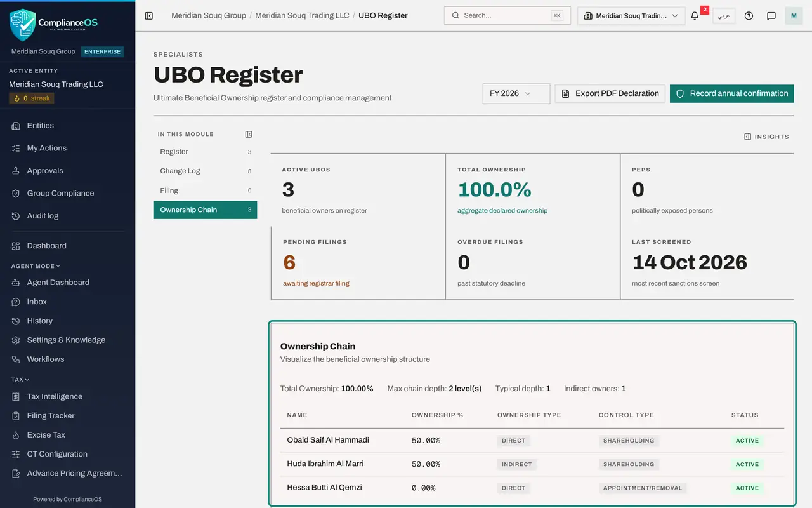Open the FY 2026 year dropdown
The height and width of the screenshot is (508, 812).
[516, 93]
